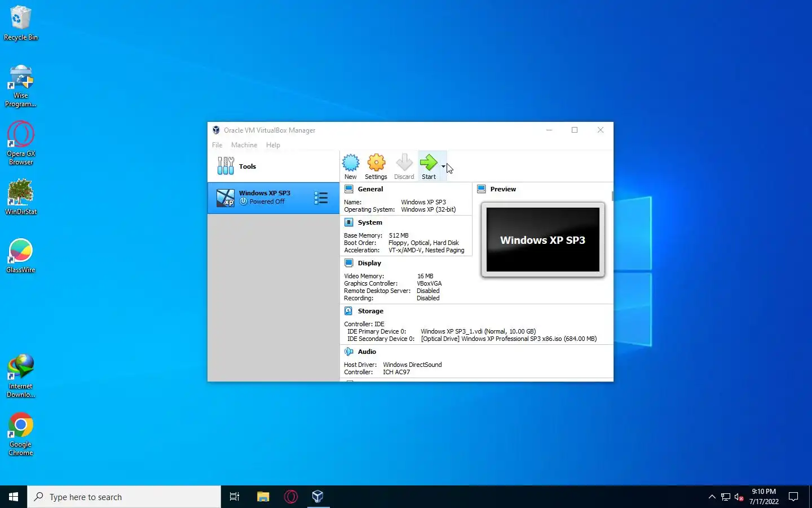Close the VirtualBox Manager window

pos(601,130)
